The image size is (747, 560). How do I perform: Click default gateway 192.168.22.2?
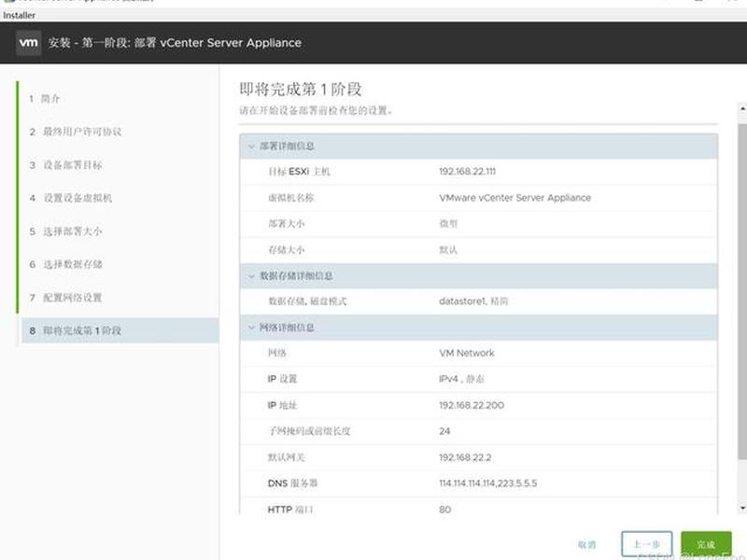tap(465, 457)
